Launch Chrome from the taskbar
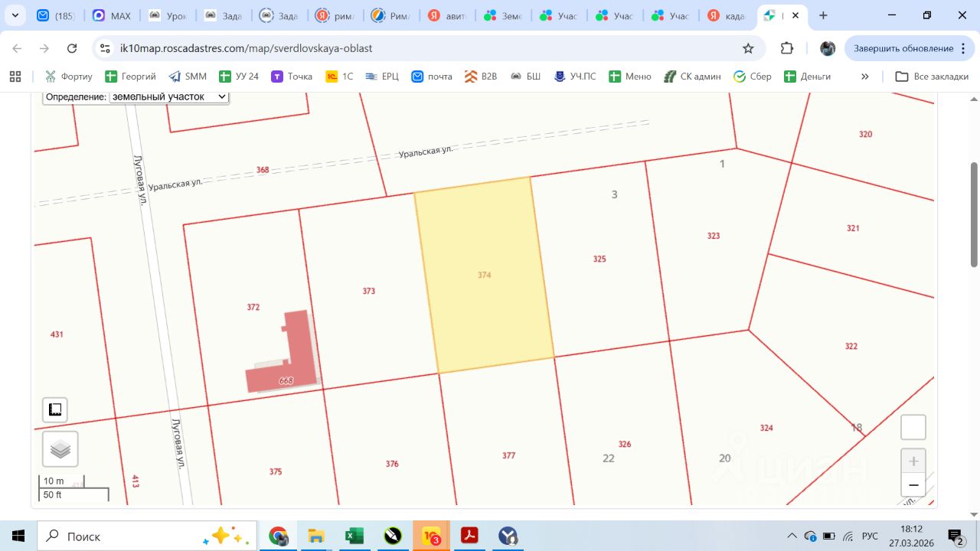Viewport: 980px width, 551px height. (x=278, y=536)
